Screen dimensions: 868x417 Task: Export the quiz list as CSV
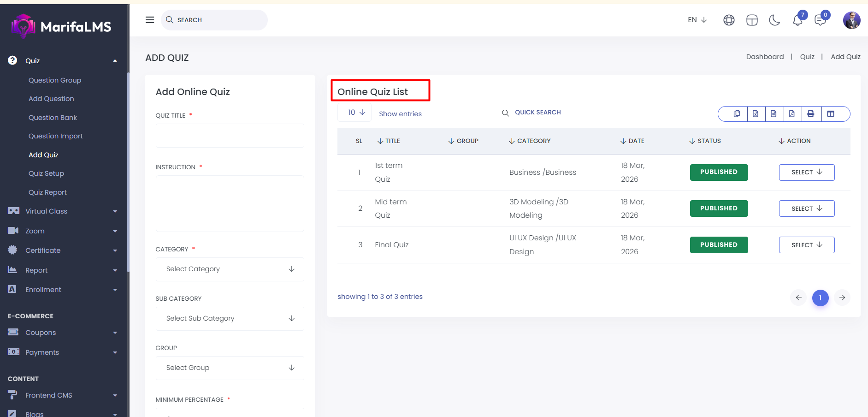774,114
